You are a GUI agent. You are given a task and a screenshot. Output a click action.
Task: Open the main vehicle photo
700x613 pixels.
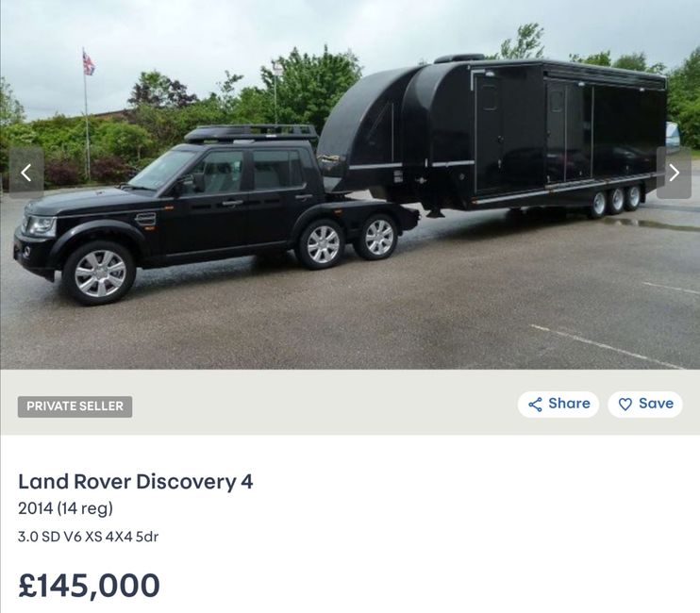click(350, 185)
